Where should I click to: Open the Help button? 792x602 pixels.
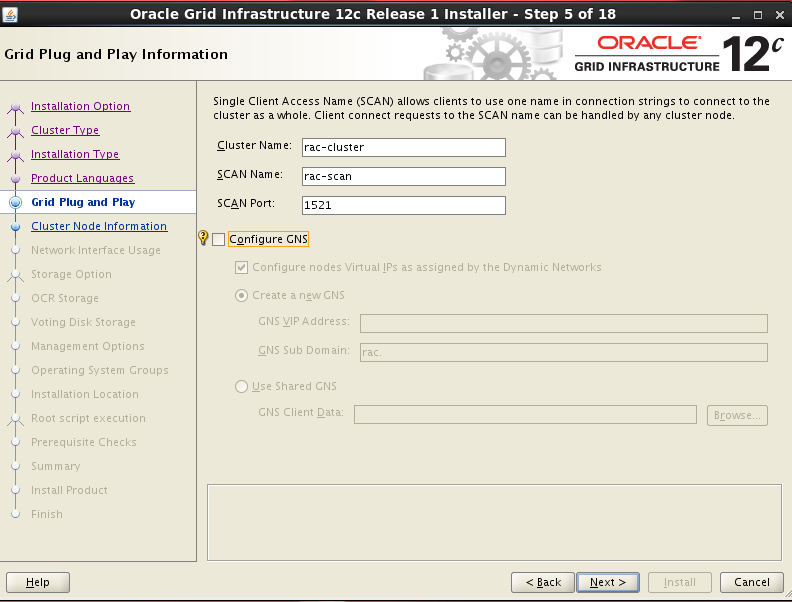click(38, 582)
